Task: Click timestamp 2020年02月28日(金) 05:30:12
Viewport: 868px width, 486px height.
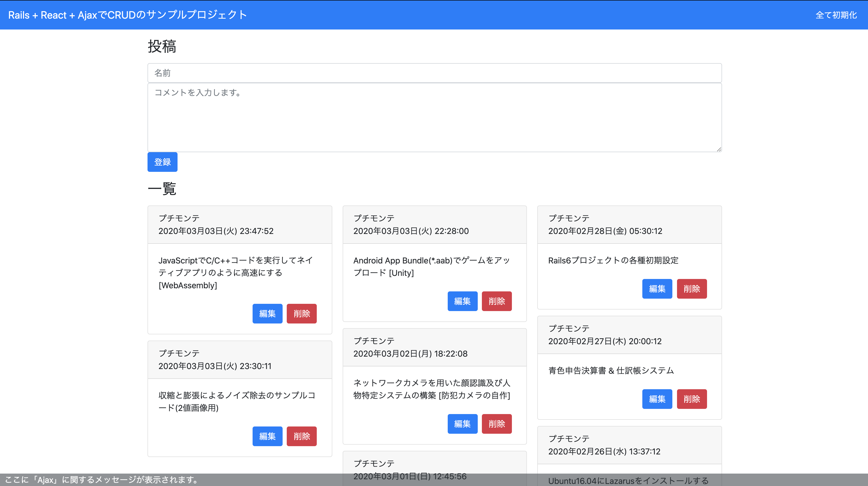Action: (x=605, y=231)
